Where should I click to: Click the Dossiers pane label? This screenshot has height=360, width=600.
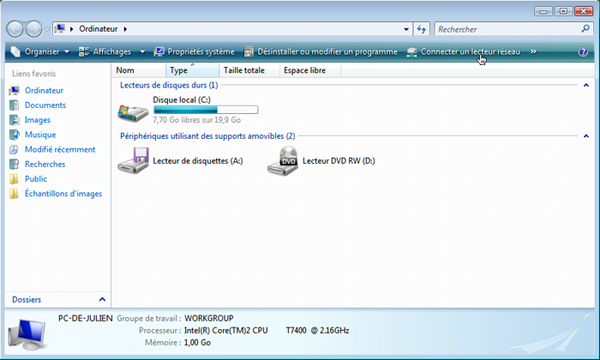[26, 300]
